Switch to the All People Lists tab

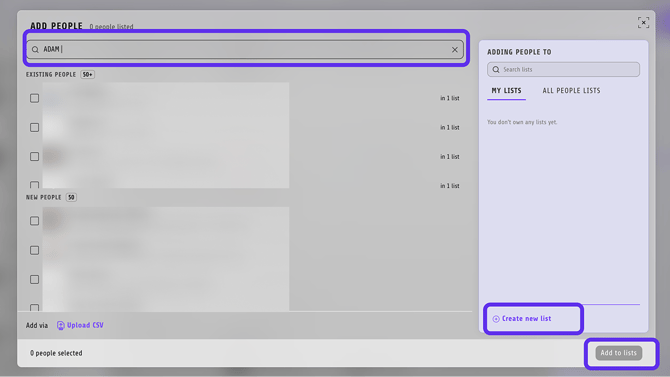(571, 91)
